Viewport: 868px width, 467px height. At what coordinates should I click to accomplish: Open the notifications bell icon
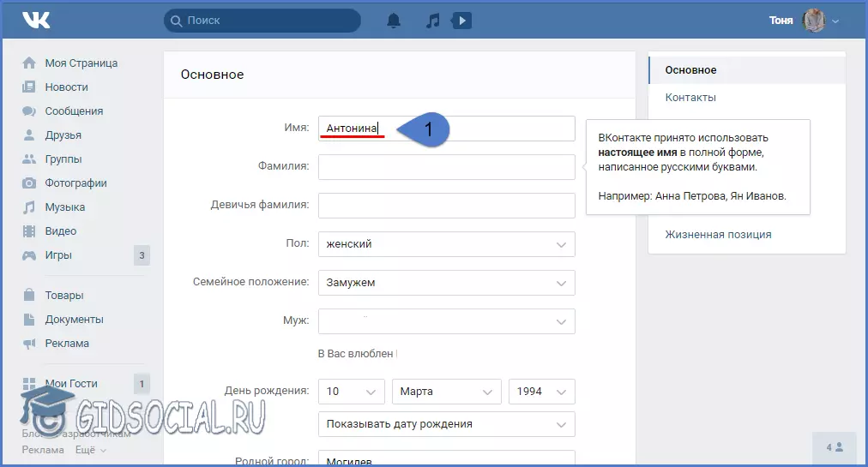pos(394,21)
